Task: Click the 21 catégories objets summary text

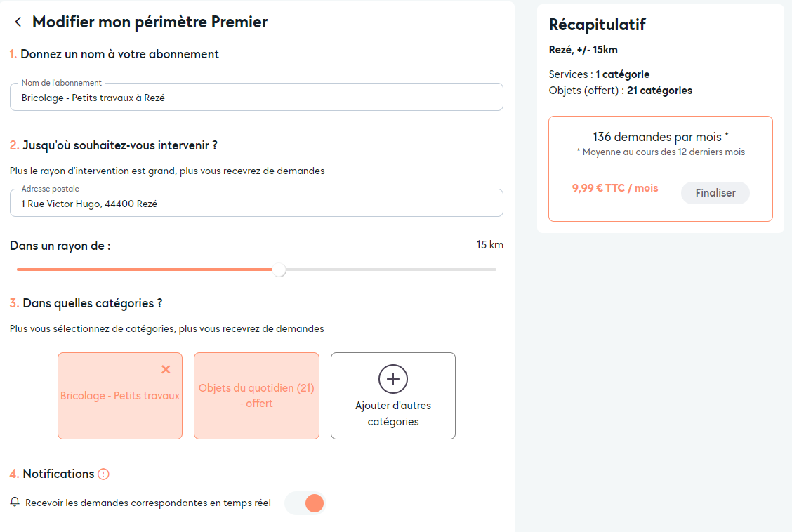Action: click(x=659, y=91)
